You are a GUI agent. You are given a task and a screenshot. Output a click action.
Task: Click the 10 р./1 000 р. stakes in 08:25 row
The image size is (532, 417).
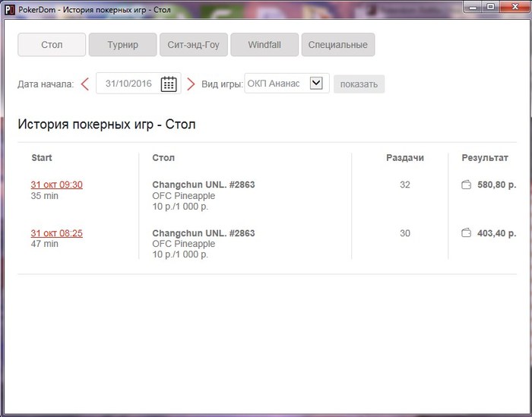[180, 254]
